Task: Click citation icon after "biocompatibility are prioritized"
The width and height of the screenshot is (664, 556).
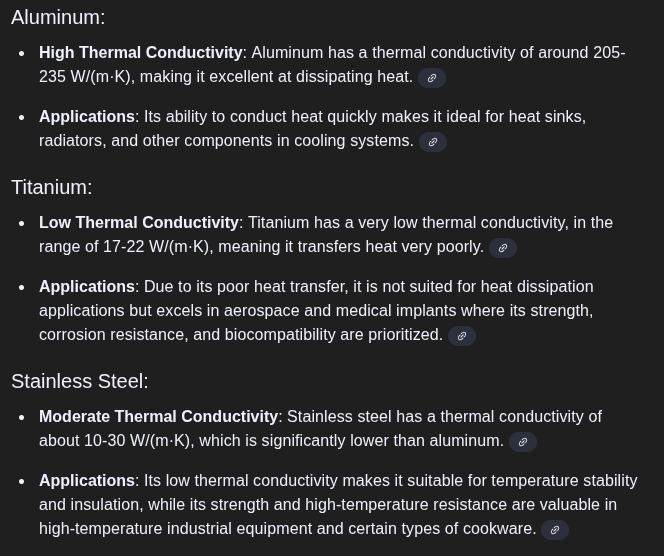Action: tap(462, 336)
